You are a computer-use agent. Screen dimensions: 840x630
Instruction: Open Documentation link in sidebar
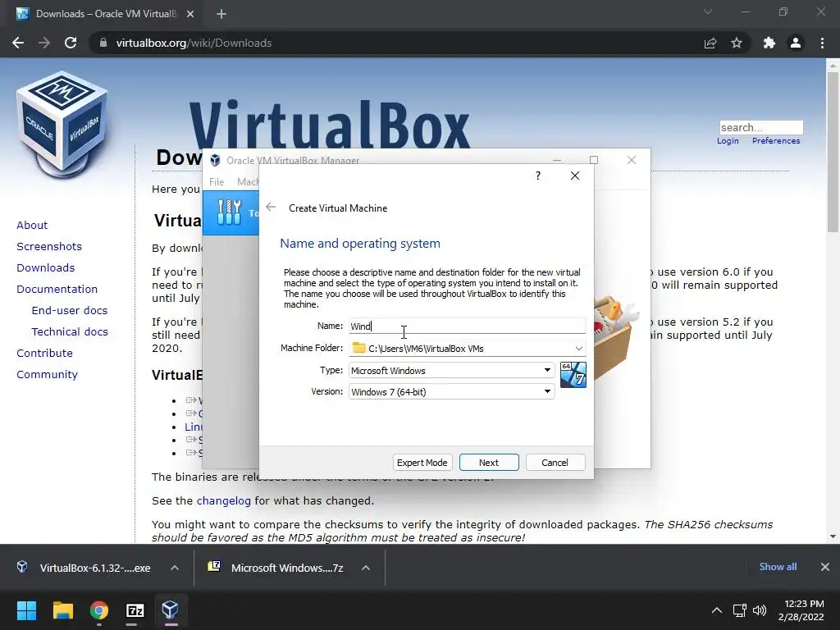pos(57,289)
